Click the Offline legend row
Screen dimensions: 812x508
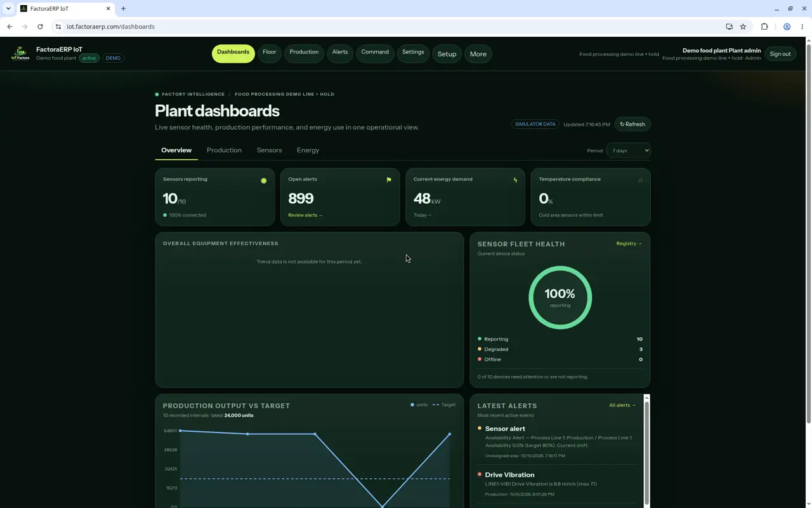point(560,359)
